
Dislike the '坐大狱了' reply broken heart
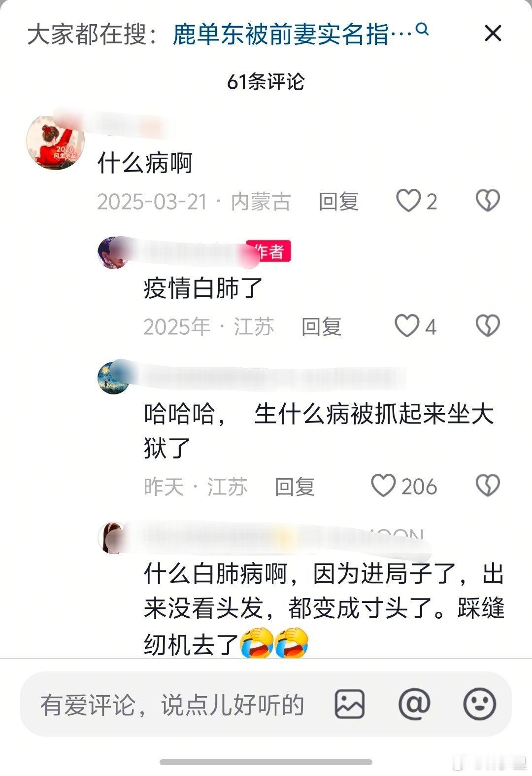(488, 486)
